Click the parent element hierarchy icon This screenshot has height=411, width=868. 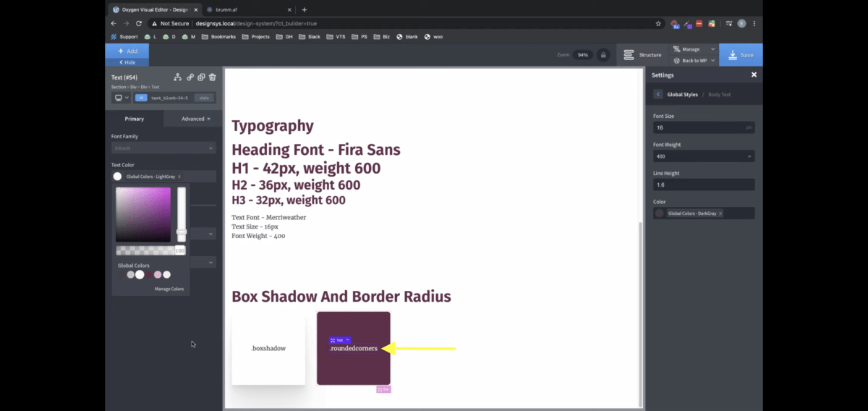[178, 77]
